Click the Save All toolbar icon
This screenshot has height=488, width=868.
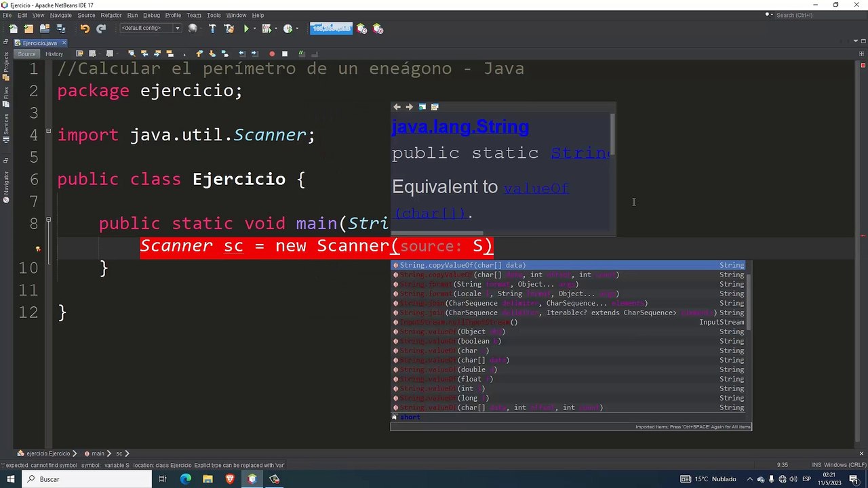(x=61, y=28)
